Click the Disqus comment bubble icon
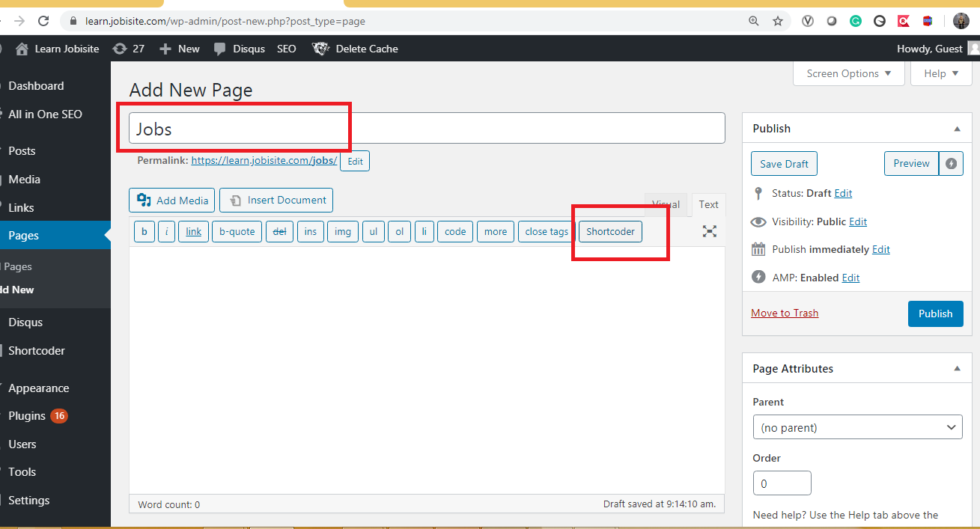The image size is (980, 529). click(219, 49)
